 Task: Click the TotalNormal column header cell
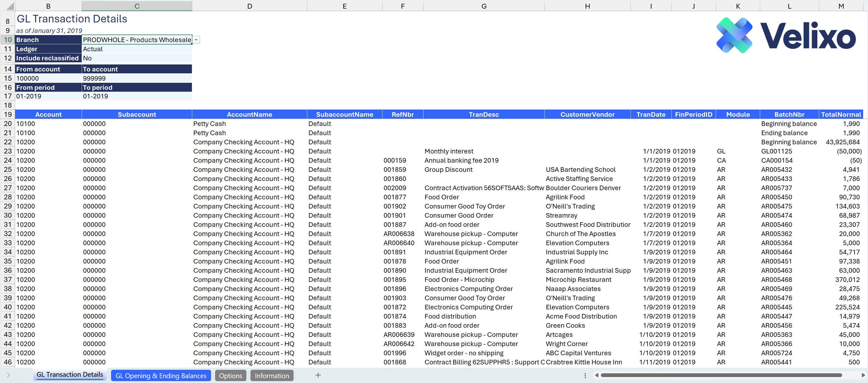pyautogui.click(x=841, y=114)
